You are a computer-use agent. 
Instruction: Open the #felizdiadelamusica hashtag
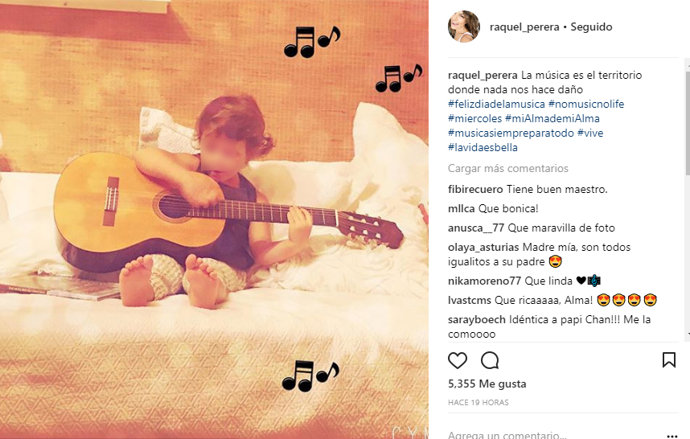pyautogui.click(x=496, y=104)
